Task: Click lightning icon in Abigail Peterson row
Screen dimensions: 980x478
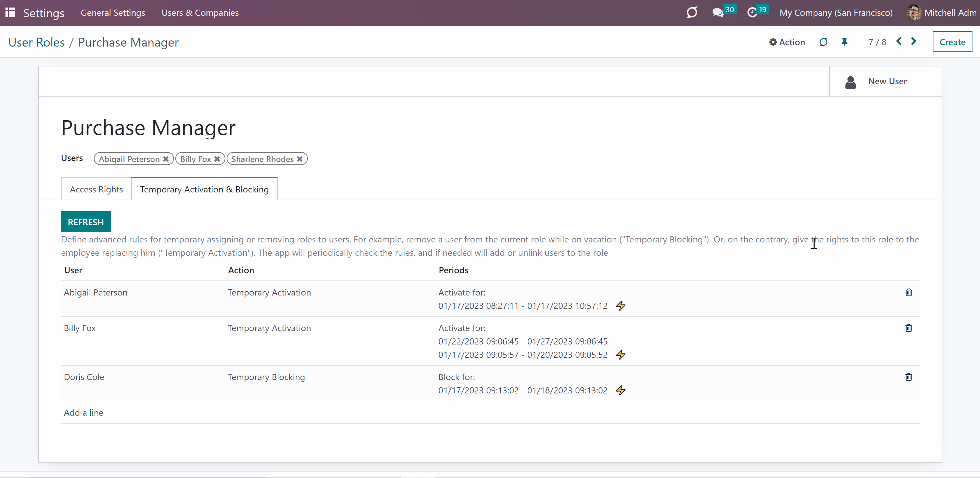Action: (x=621, y=306)
